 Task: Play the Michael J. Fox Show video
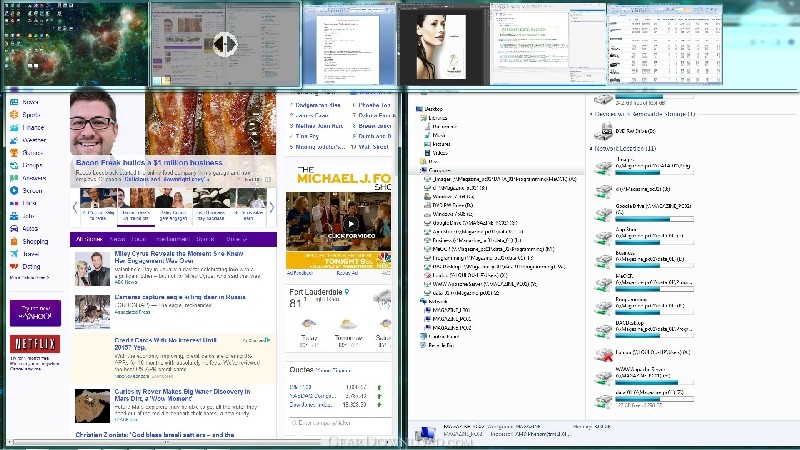coord(351,223)
